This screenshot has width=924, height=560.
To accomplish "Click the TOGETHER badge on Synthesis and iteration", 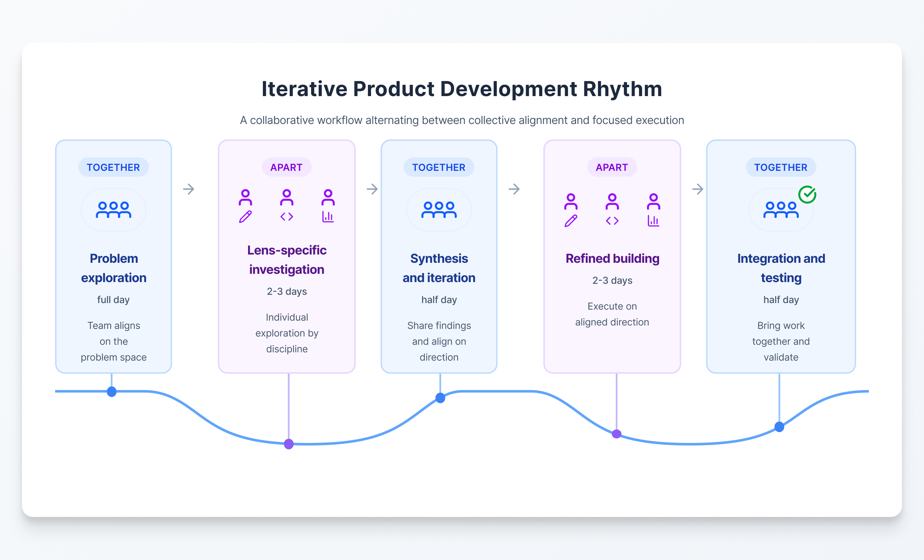I will pos(439,167).
